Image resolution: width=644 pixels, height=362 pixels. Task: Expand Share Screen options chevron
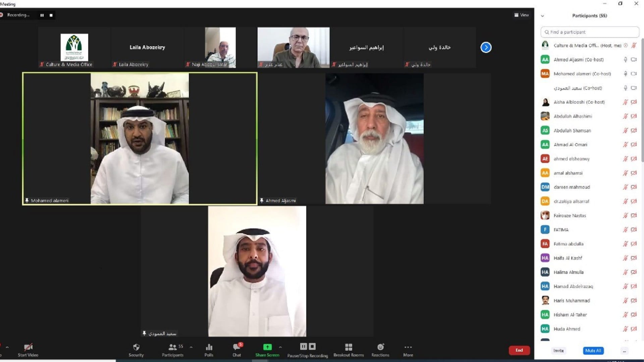tap(280, 348)
